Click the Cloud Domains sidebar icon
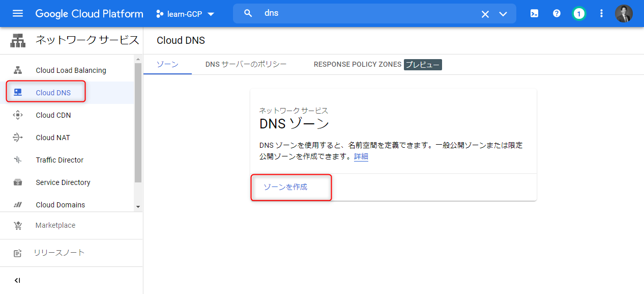This screenshot has width=644, height=294. 18,205
